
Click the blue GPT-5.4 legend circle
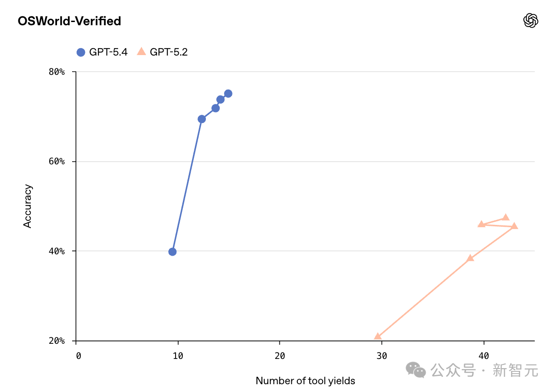pyautogui.click(x=81, y=52)
